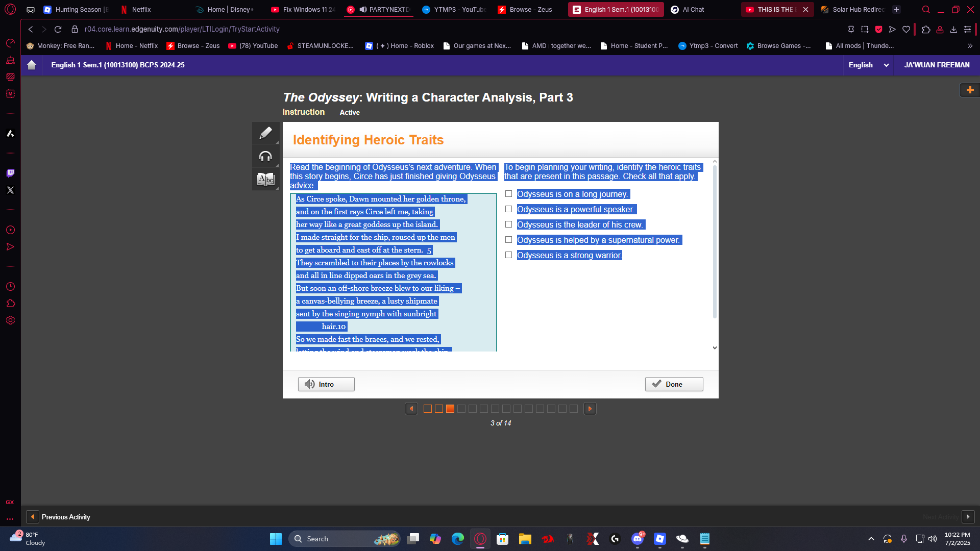The height and width of the screenshot is (551, 980).
Task: Open history clock in Opera sidebar
Action: click(10, 287)
